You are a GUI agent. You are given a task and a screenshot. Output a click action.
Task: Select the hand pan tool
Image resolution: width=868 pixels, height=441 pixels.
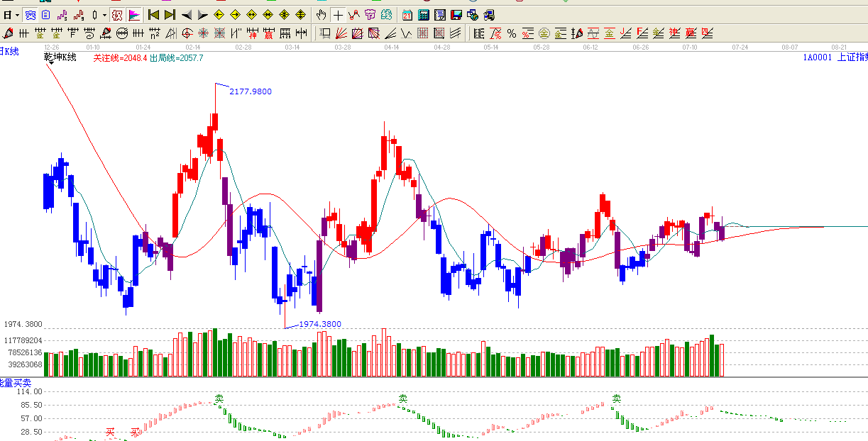[321, 15]
